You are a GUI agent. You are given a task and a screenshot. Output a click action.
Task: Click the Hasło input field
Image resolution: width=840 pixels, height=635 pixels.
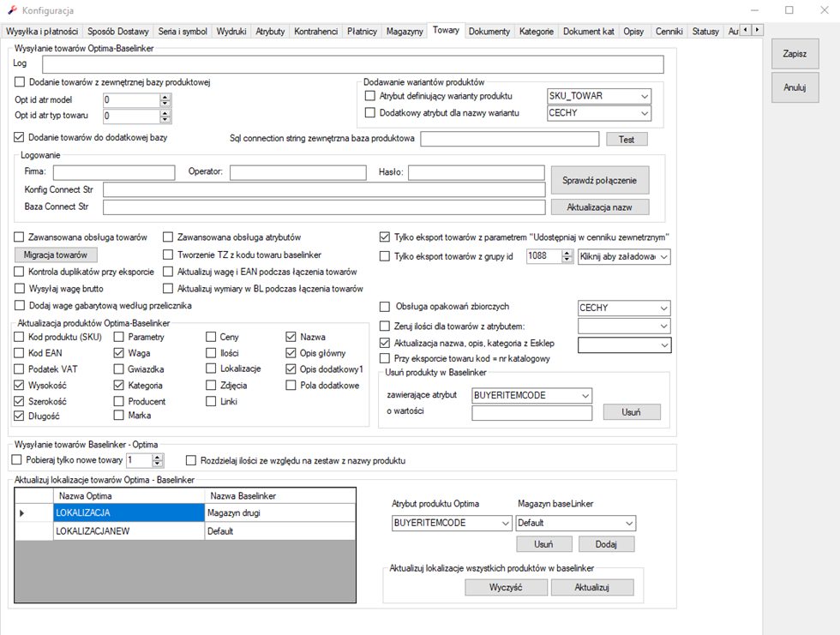point(477,172)
